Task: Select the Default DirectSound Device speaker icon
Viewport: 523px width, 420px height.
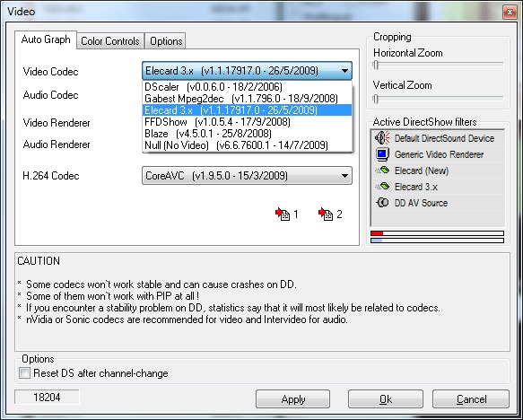Action: (x=382, y=138)
